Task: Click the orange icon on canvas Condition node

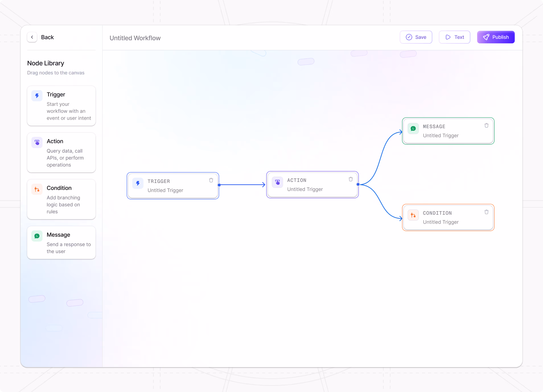Action: tap(413, 215)
